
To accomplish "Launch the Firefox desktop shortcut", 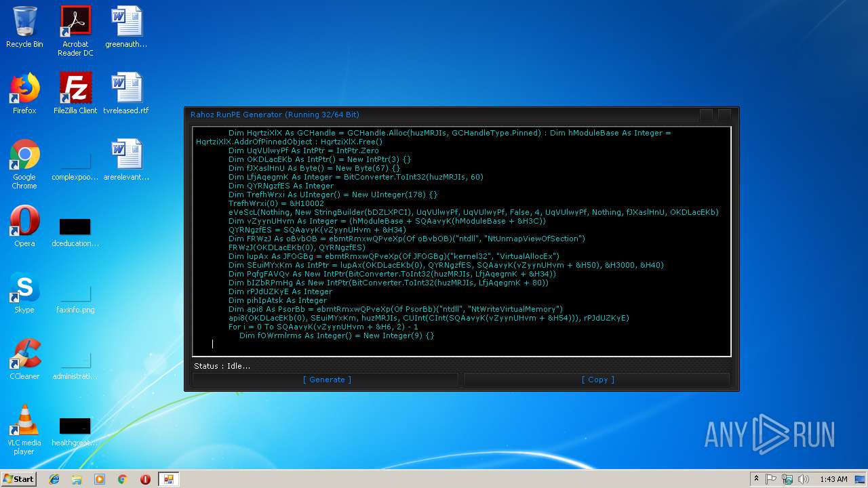I will pyautogui.click(x=24, y=94).
